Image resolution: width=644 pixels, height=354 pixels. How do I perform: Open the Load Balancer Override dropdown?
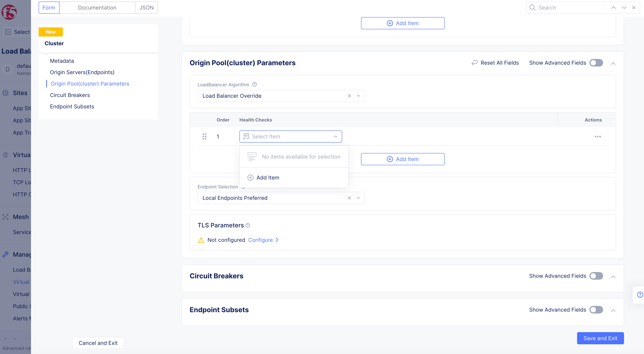tap(358, 96)
